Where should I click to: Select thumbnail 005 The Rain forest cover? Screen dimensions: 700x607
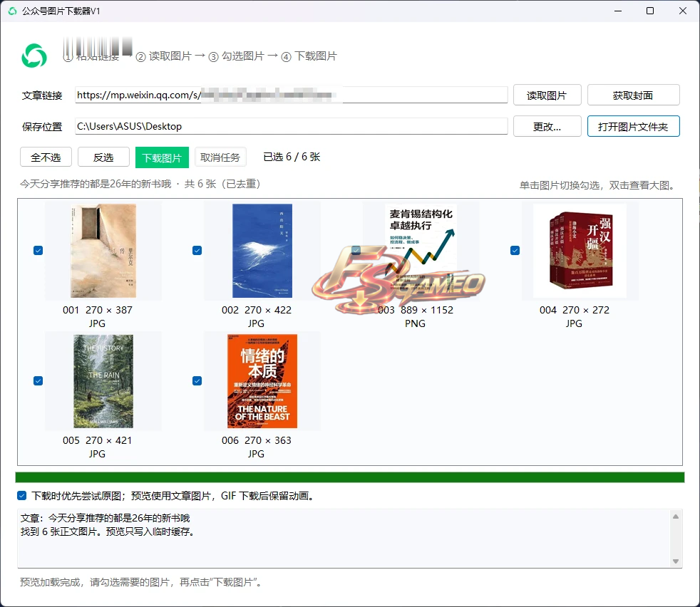[x=103, y=381]
